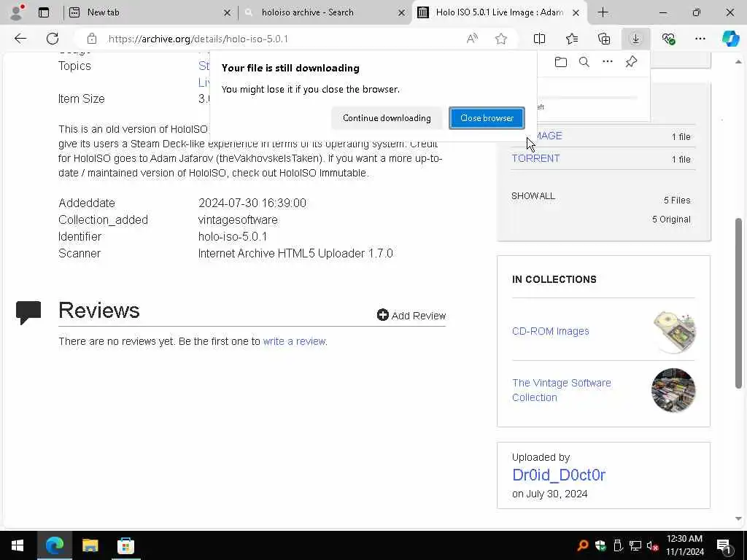Open Favorites list icon
The image size is (747, 560).
point(572,39)
